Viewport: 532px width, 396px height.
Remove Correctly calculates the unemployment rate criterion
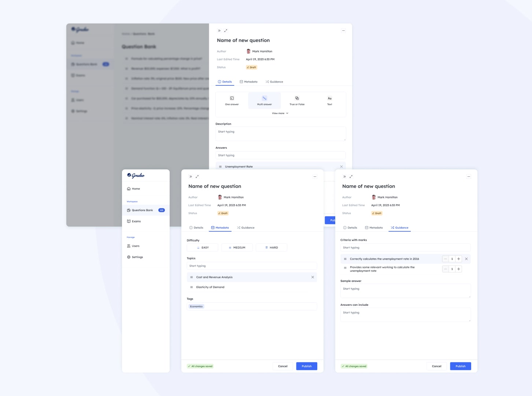[x=466, y=259]
